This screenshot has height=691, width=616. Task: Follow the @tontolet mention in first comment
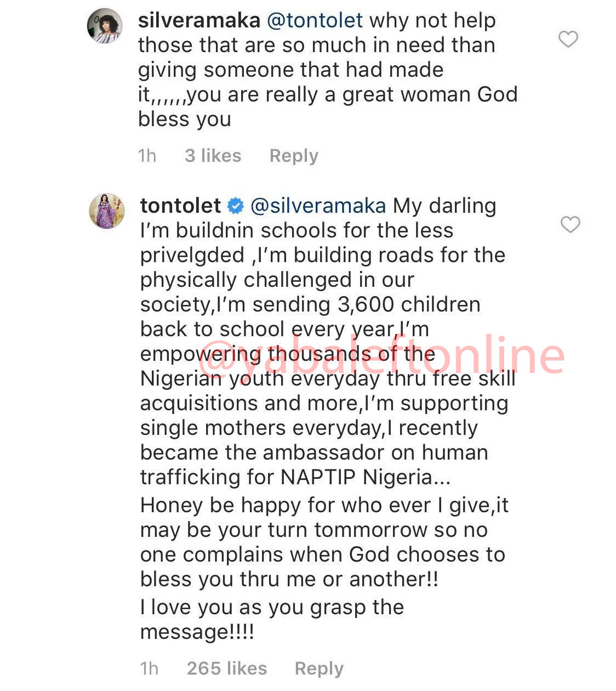pyautogui.click(x=315, y=21)
